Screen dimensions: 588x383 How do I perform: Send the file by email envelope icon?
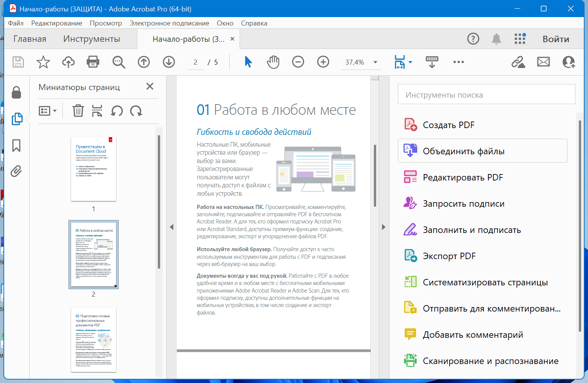pyautogui.click(x=544, y=62)
